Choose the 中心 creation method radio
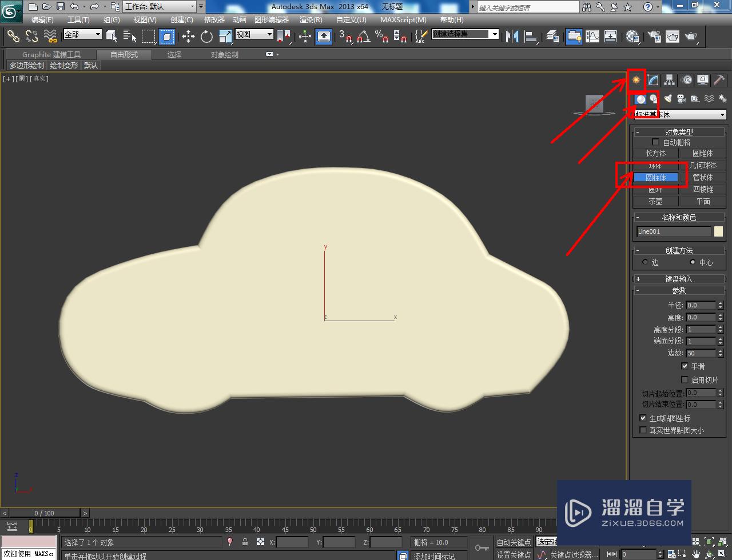Screen dimensions: 732x560 point(693,262)
